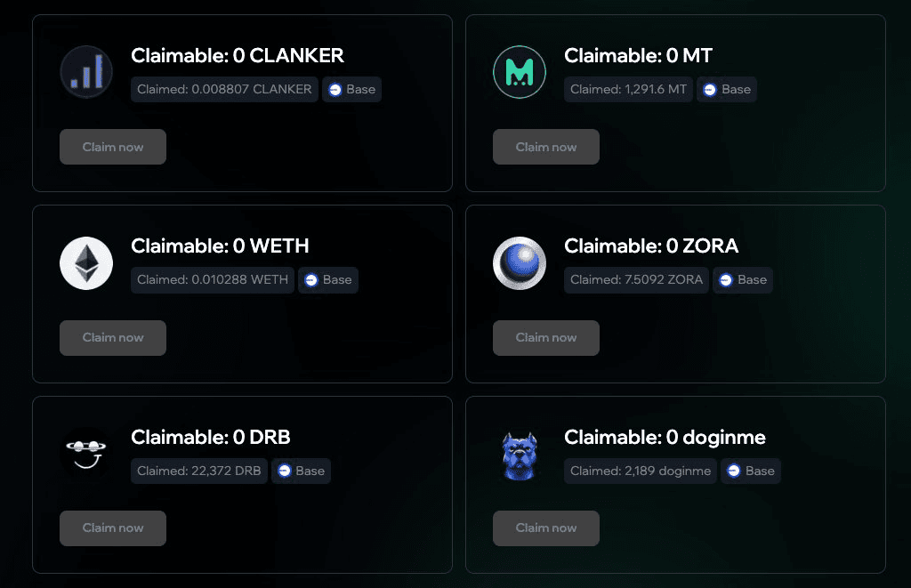Click the ZORA blue orb icon
The width and height of the screenshot is (911, 588).
pos(520,263)
